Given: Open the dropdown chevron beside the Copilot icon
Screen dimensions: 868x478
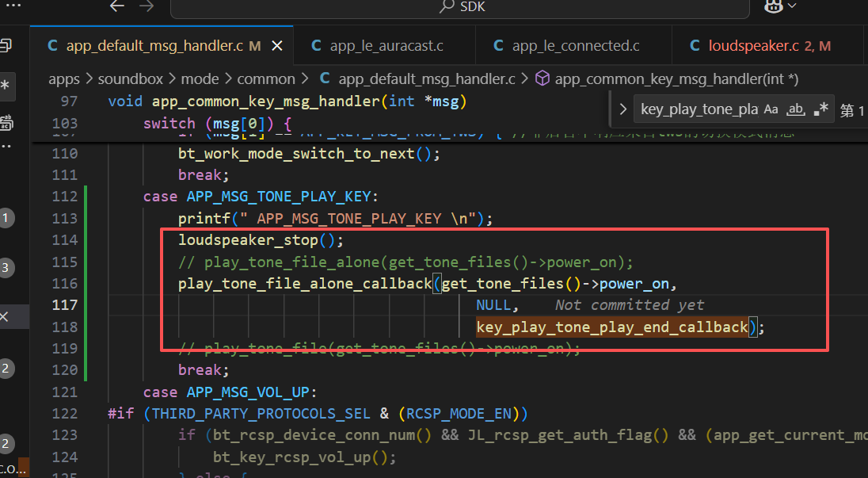Looking at the screenshot, I should coord(792,6).
